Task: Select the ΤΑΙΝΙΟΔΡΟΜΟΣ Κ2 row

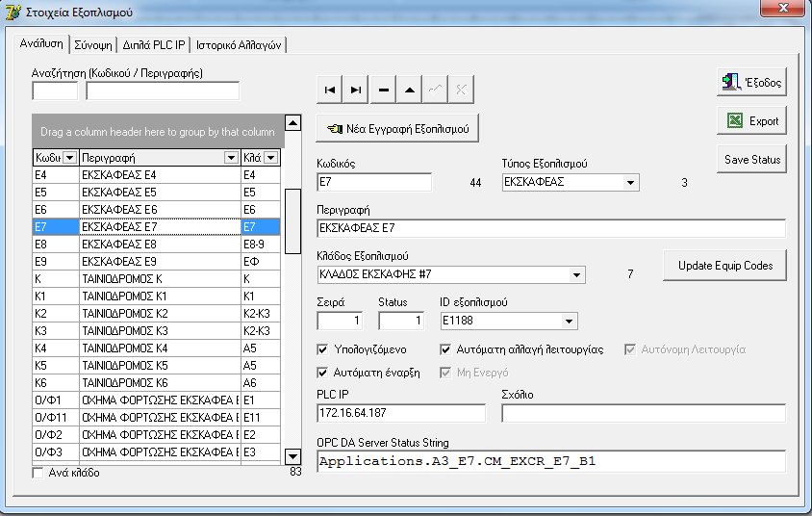Action: click(x=157, y=314)
